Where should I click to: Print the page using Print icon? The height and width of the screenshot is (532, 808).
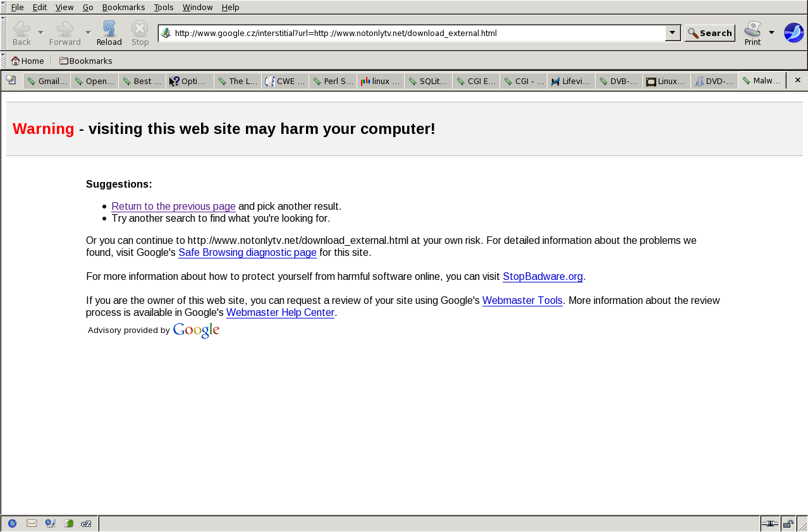(x=752, y=33)
